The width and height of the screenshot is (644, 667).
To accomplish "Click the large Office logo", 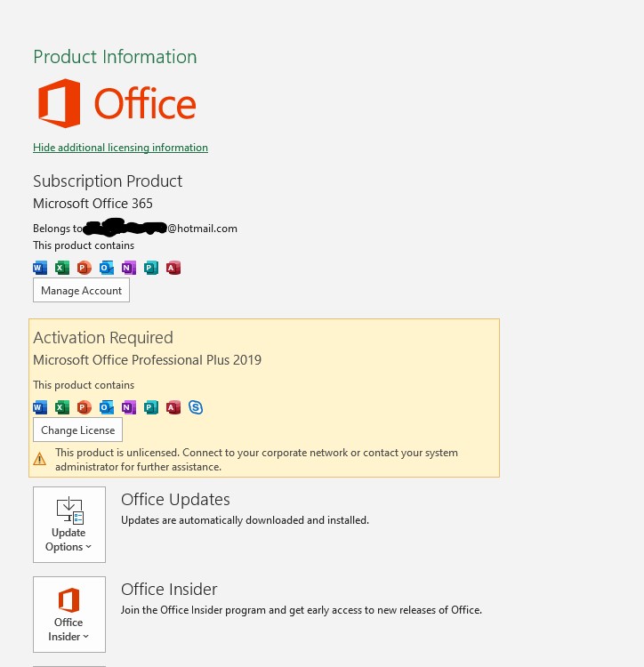I will (x=117, y=103).
